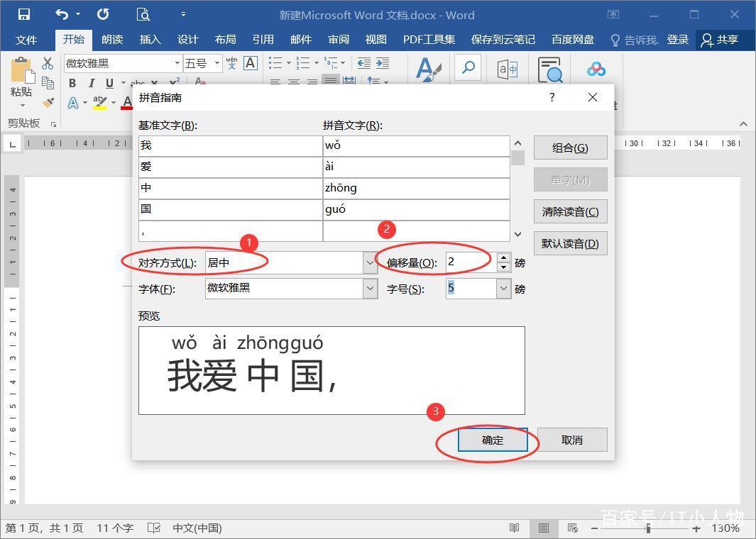The image size is (756, 539).
Task: Click the yellow text highlight color button
Action: (x=100, y=103)
